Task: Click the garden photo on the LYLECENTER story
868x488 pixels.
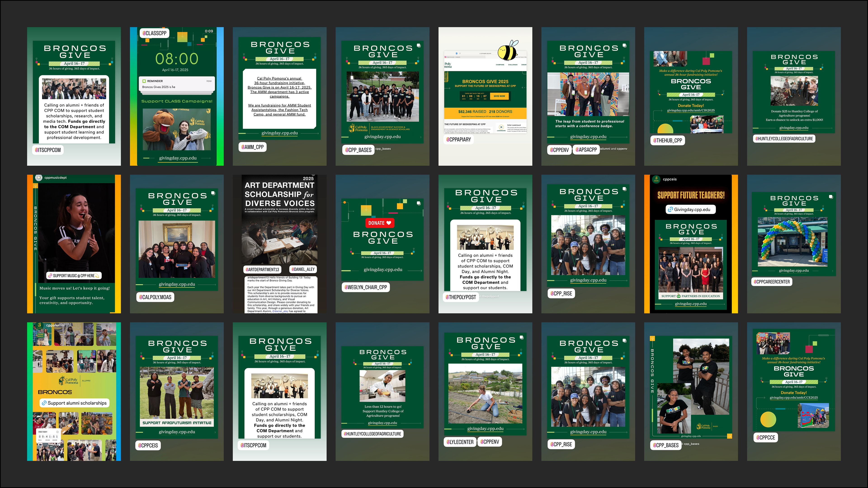Action: [x=485, y=393]
